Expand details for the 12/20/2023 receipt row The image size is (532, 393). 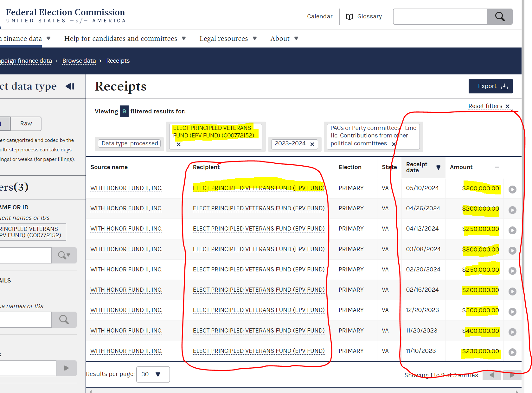[x=512, y=312]
